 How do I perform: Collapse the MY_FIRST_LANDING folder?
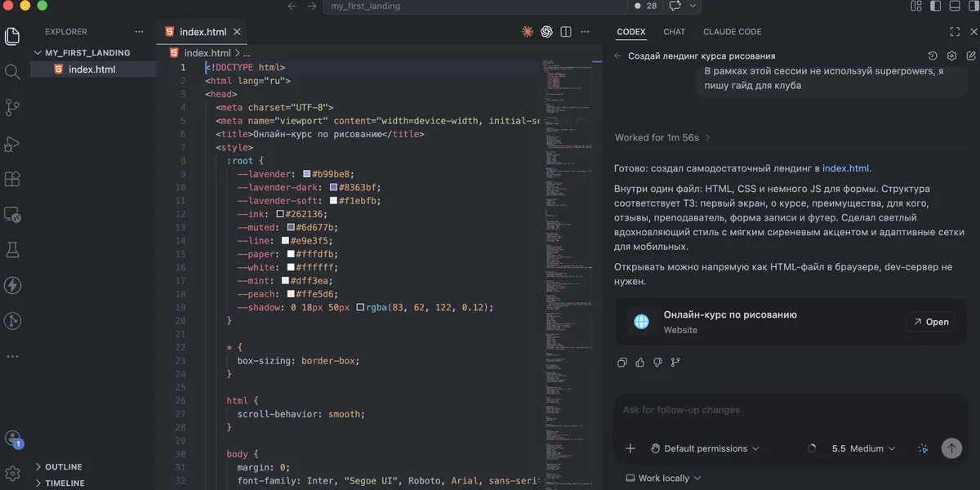87,53
